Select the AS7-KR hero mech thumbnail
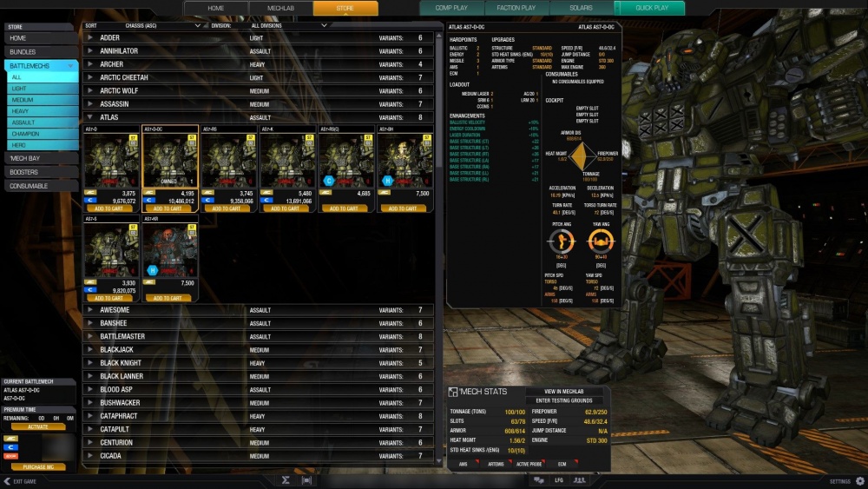This screenshot has width=868, height=489. [170, 249]
